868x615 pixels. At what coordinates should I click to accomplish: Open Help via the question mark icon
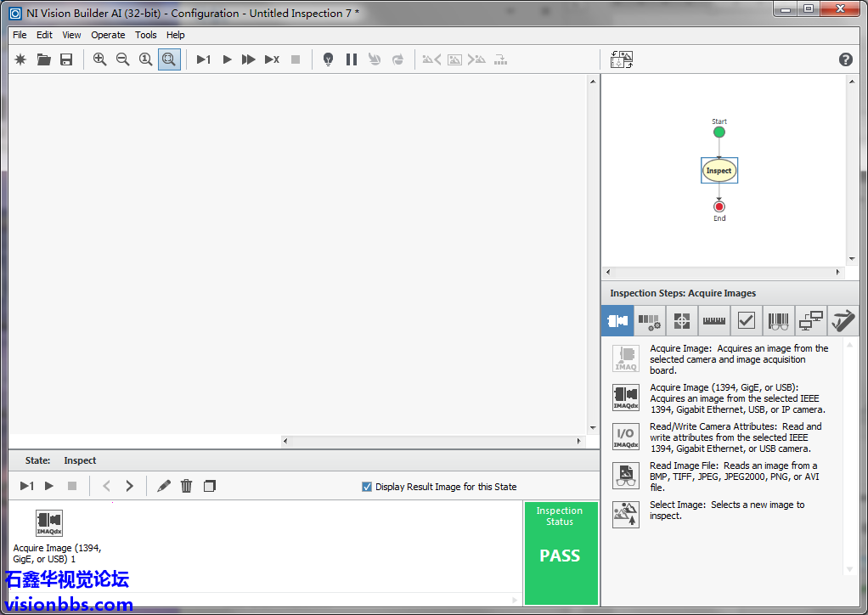pyautogui.click(x=845, y=59)
